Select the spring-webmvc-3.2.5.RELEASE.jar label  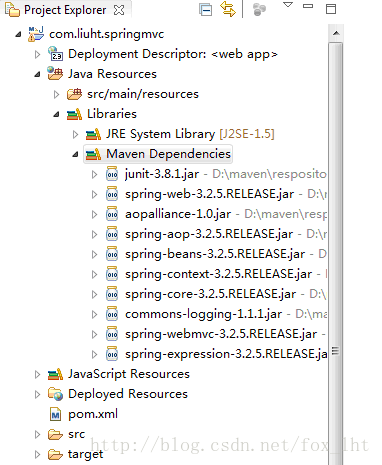pyautogui.click(x=221, y=334)
